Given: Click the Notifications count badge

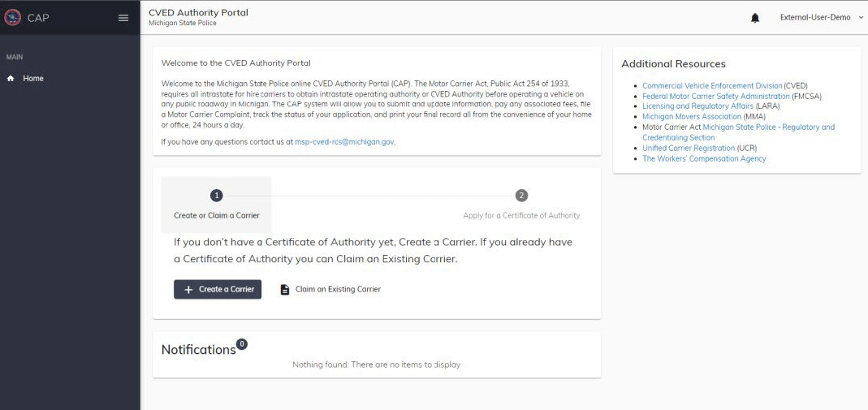Looking at the screenshot, I should click(x=241, y=344).
